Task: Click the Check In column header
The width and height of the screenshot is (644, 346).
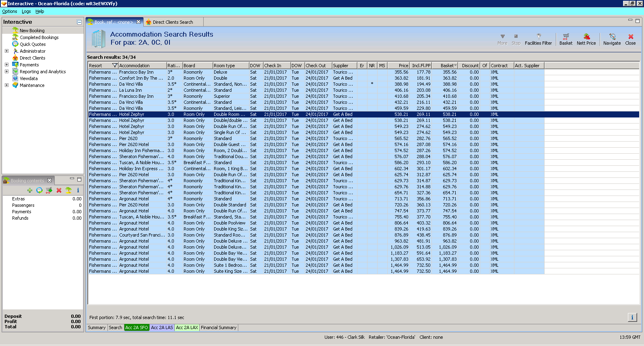Action: (277, 66)
